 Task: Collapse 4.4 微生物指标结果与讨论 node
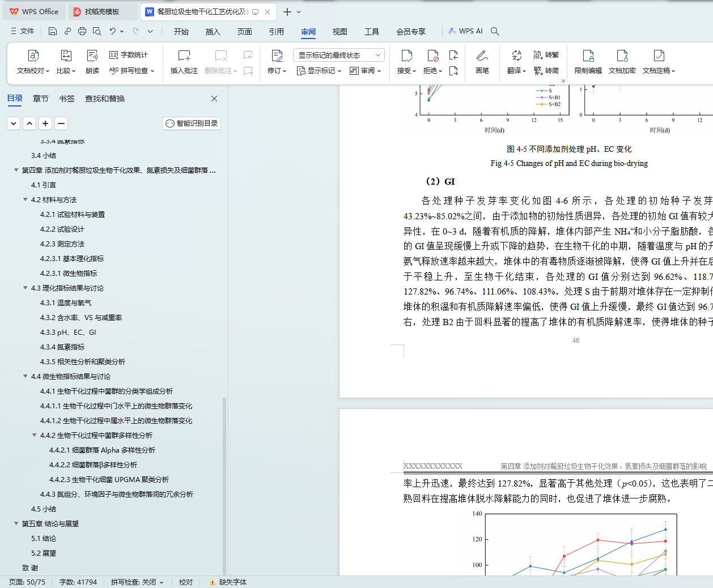(x=25, y=376)
